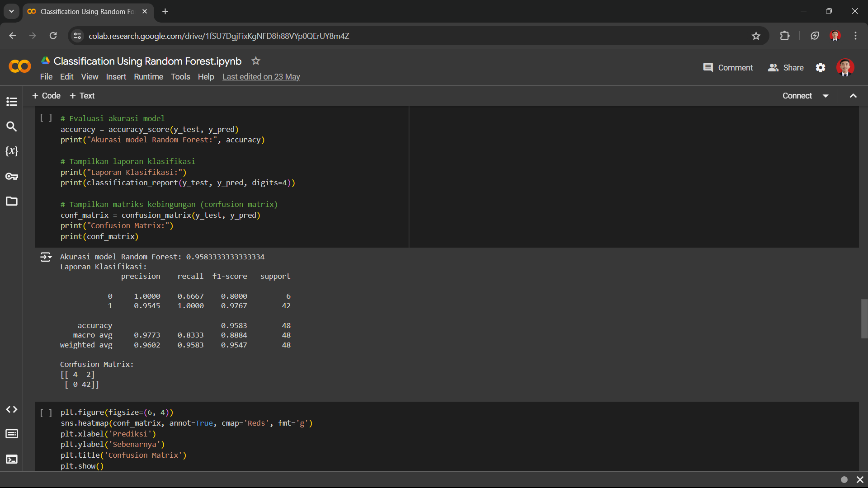Screen dimensions: 868x488
Task: Expand the Connect options dropdown arrow
Action: 826,96
